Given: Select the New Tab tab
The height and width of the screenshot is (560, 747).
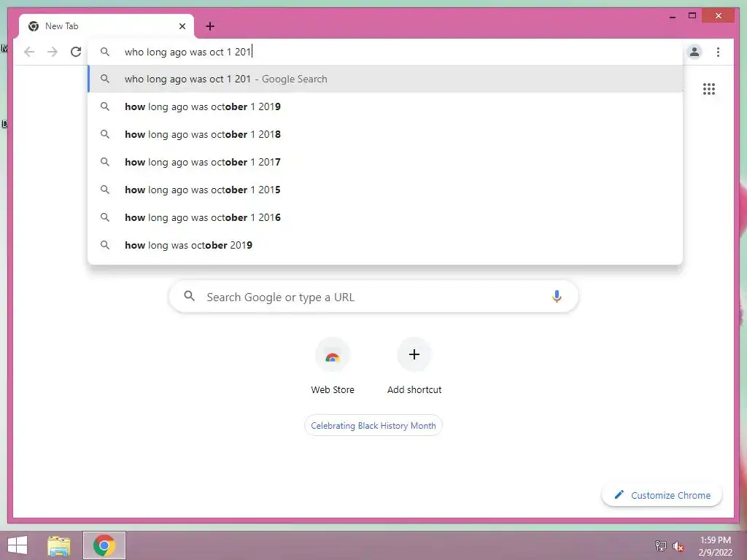Looking at the screenshot, I should [107, 26].
